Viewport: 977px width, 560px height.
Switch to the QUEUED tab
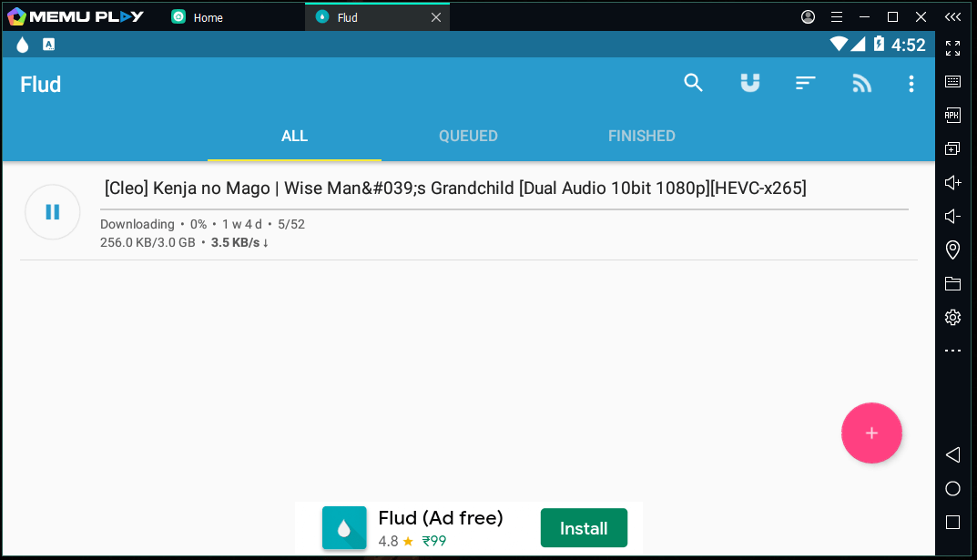tap(468, 136)
